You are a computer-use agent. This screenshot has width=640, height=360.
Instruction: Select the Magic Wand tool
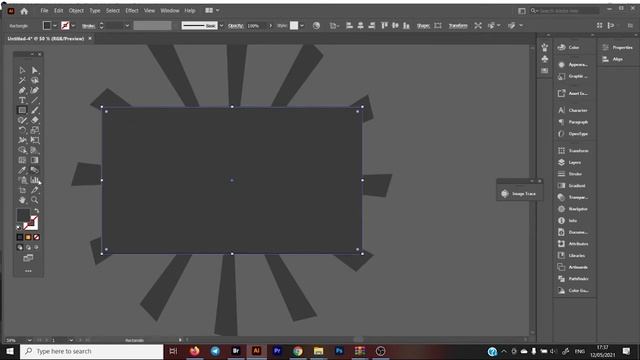click(x=22, y=80)
